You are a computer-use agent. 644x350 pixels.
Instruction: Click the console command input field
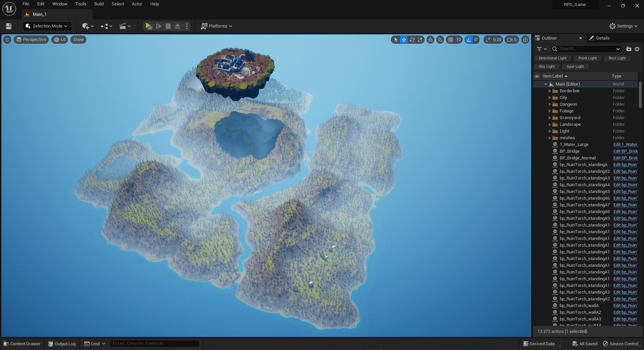coord(154,343)
